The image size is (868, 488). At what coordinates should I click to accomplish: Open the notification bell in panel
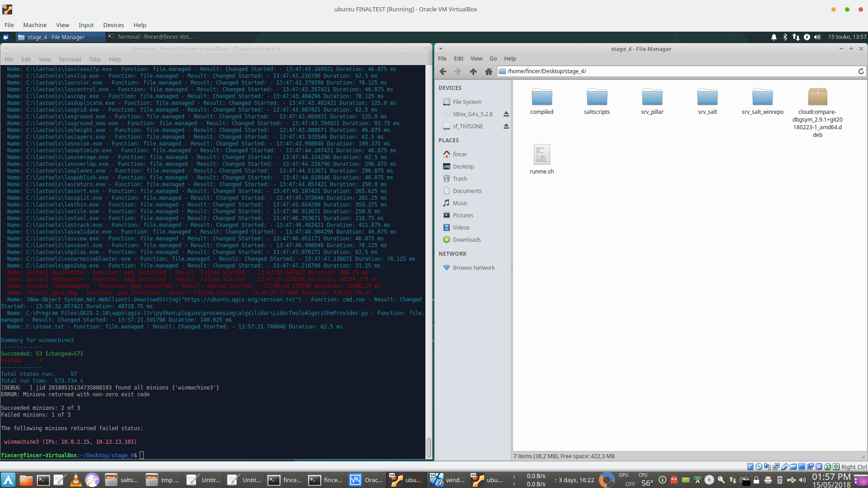coord(774,37)
